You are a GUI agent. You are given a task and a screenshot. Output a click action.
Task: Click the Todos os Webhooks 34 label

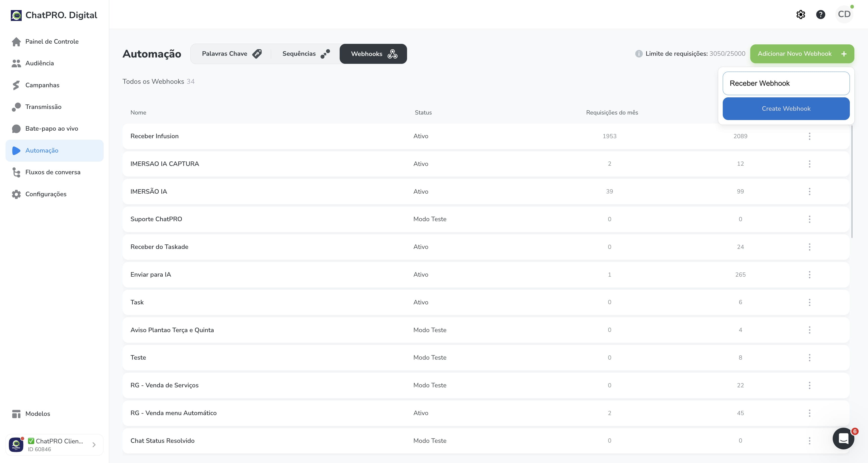pos(158,81)
